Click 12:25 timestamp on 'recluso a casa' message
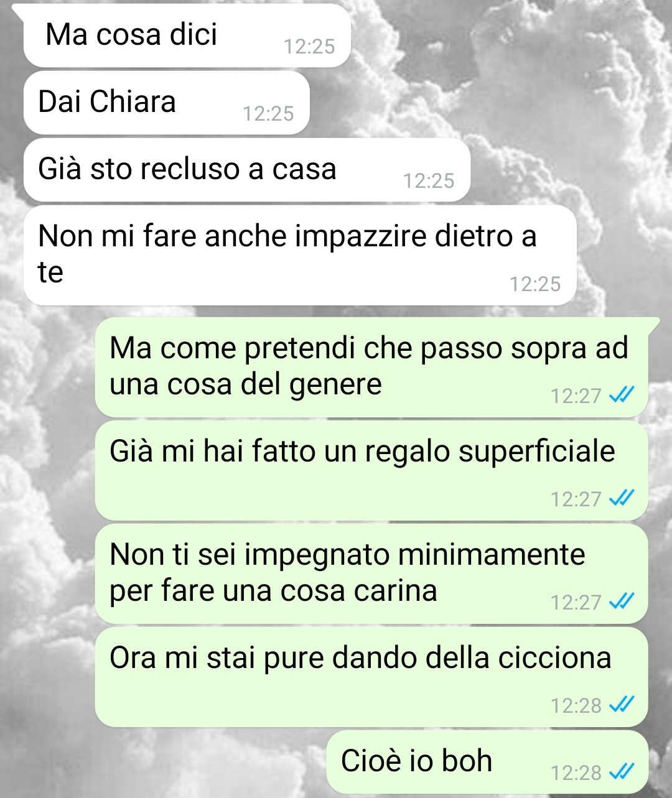This screenshot has height=798, width=672. coord(429,181)
